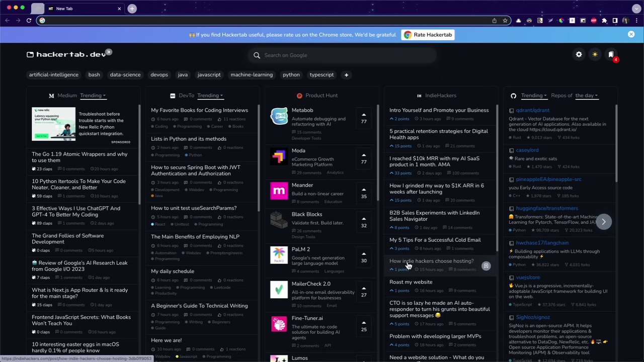Image resolution: width=644 pixels, height=362 pixels.
Task: Select the artificial-intelligence tag
Action: pos(54,75)
